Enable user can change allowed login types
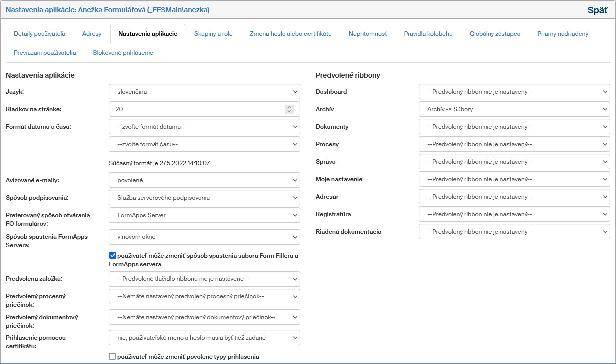The image size is (616, 364). (x=113, y=356)
